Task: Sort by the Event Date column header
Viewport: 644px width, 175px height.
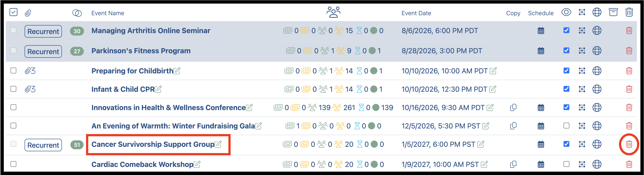Action: [x=416, y=13]
